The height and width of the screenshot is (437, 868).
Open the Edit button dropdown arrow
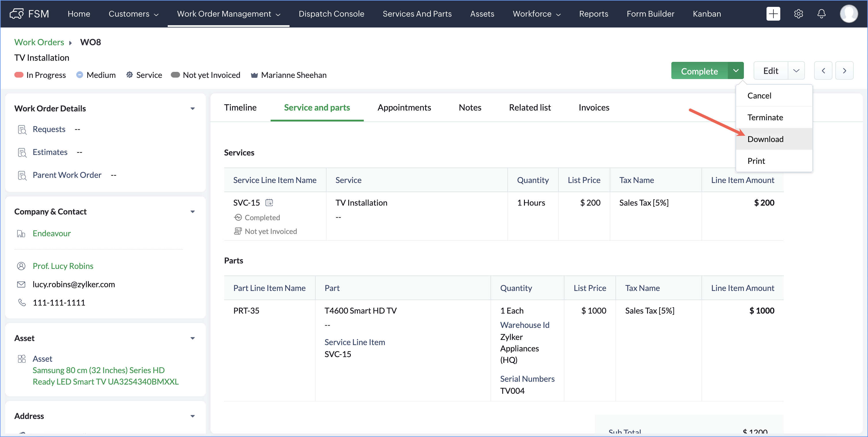click(796, 71)
